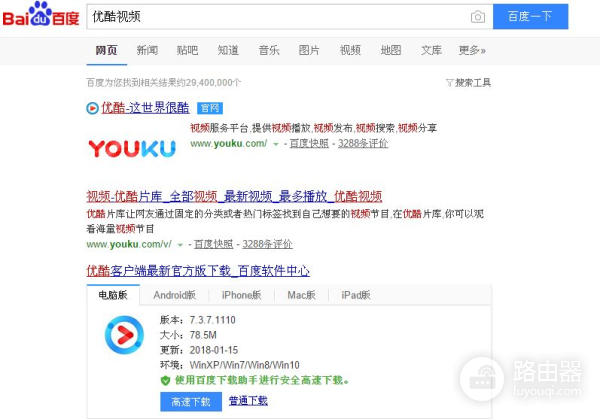
Task: Click the 搜索工具 filter icon
Action: point(449,83)
